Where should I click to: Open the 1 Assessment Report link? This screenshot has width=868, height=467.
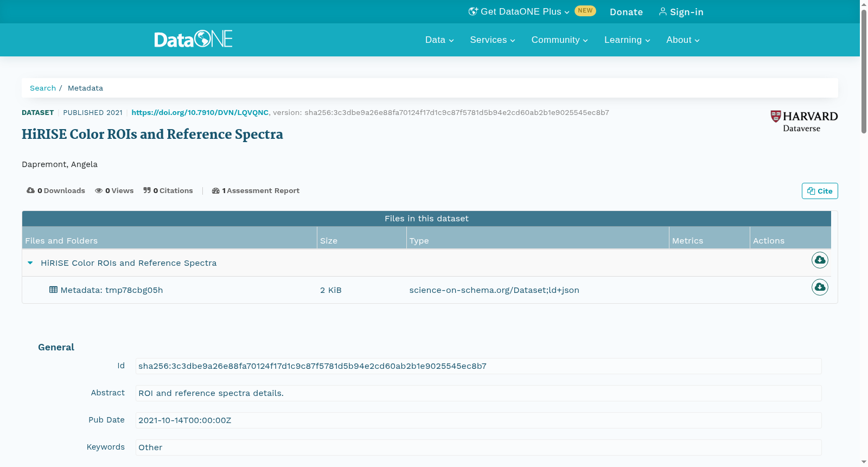pos(256,190)
